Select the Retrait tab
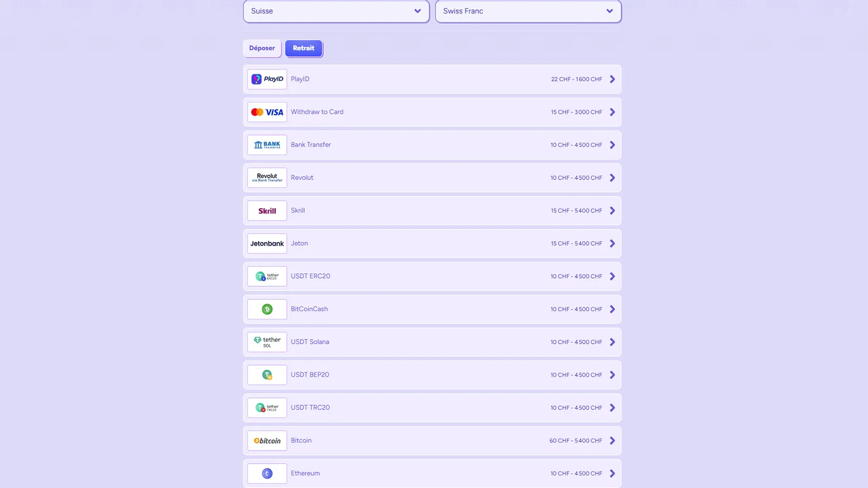 point(304,48)
